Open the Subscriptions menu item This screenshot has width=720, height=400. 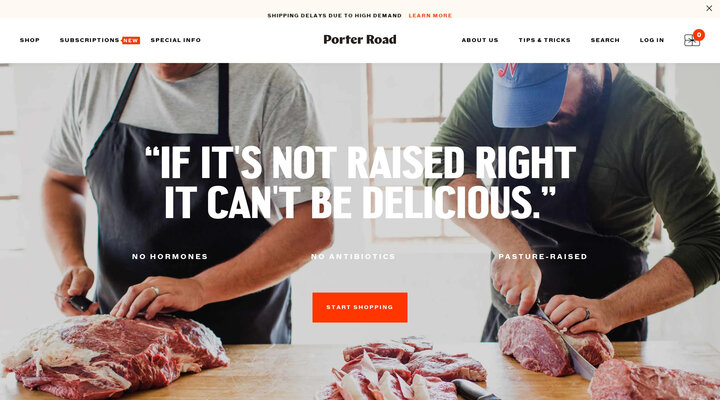[x=90, y=40]
